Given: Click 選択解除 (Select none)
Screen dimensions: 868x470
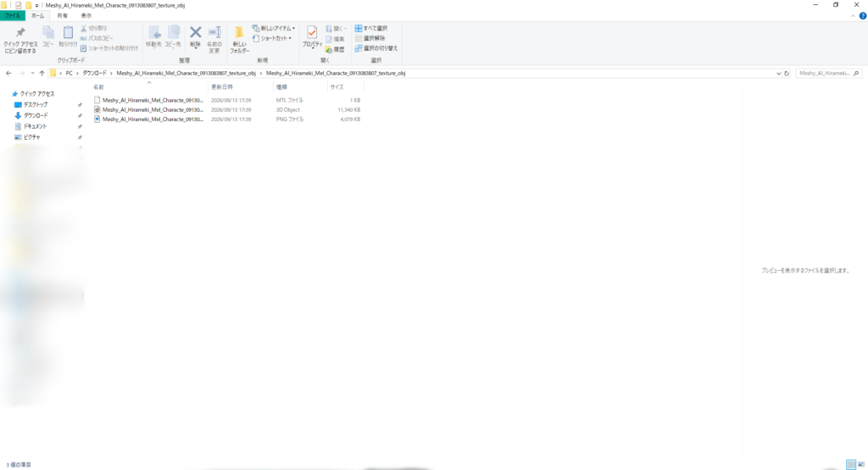Looking at the screenshot, I should coord(370,38).
